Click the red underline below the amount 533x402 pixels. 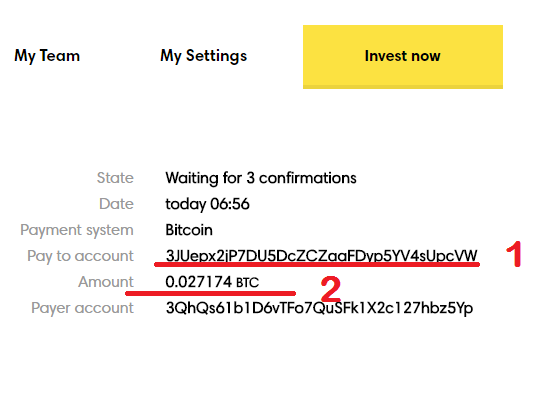210,293
